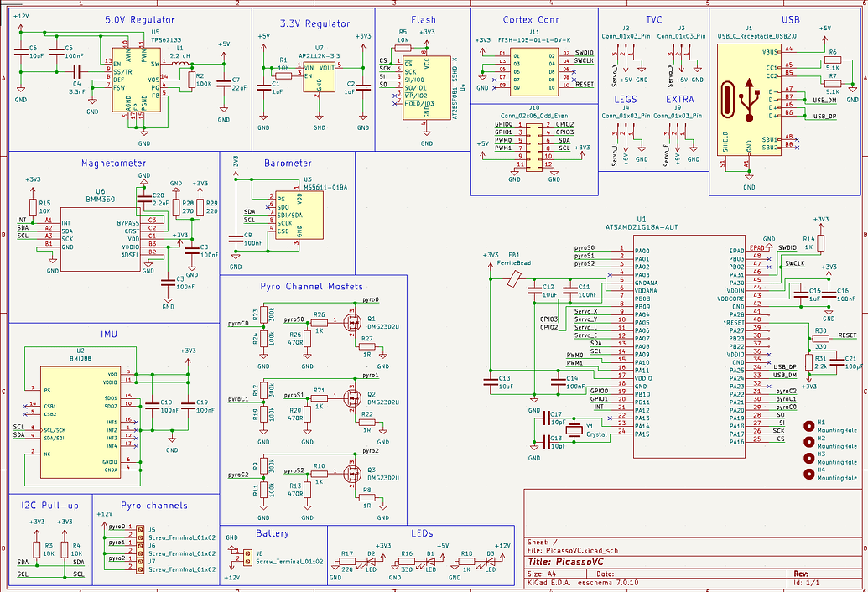Click the U3 MS5611-01BA barometer body
This screenshot has height=592, width=868.
click(299, 216)
